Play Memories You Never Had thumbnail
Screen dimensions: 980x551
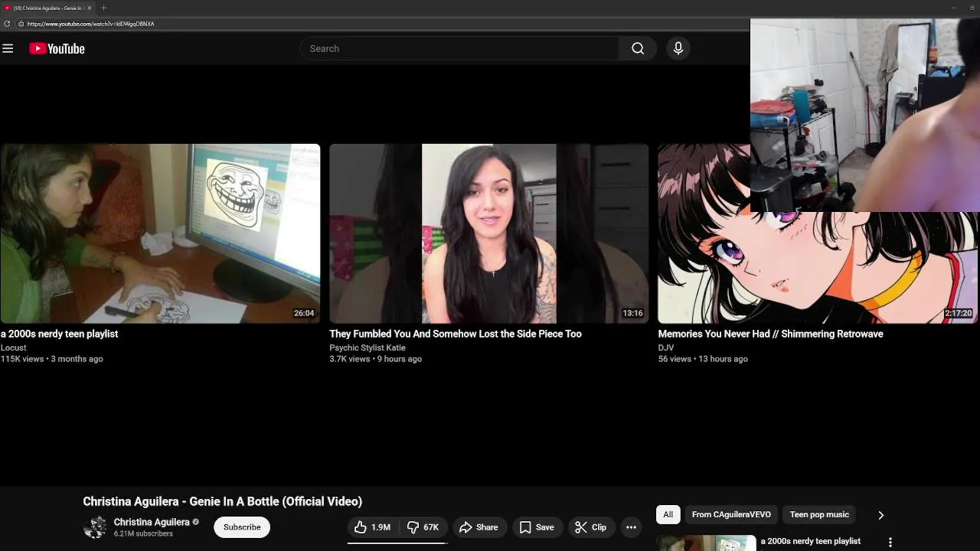[x=818, y=267]
